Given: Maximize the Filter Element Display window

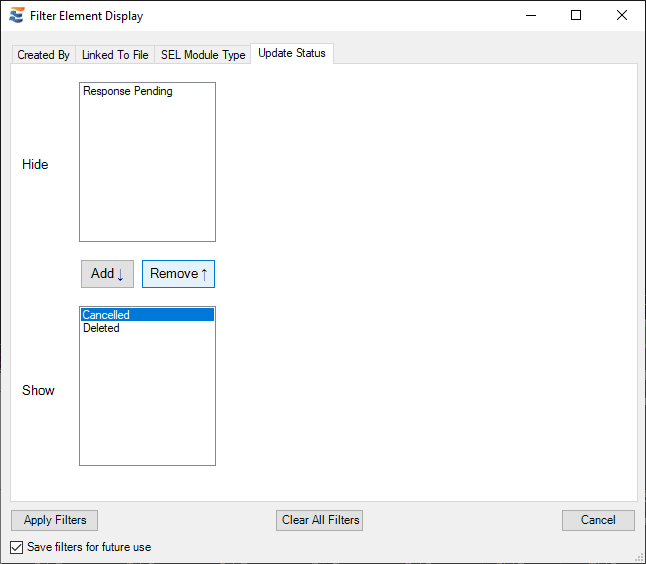Looking at the screenshot, I should tap(576, 16).
